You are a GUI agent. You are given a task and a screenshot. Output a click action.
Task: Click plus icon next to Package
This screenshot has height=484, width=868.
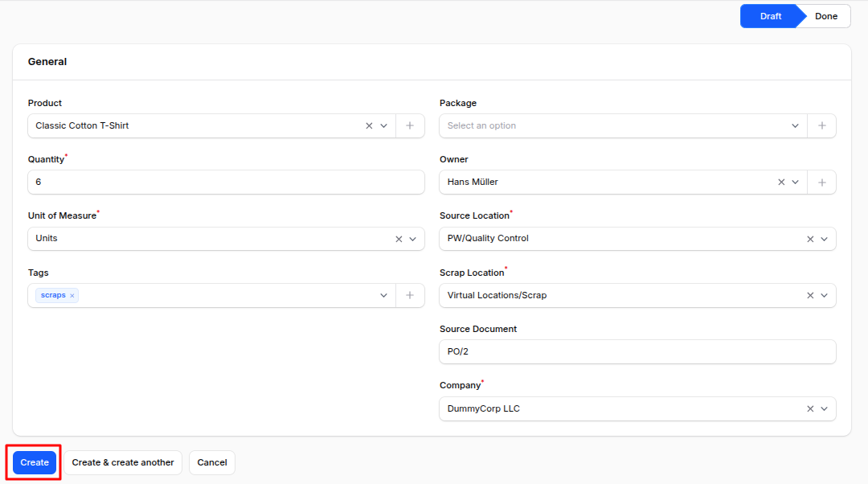821,126
